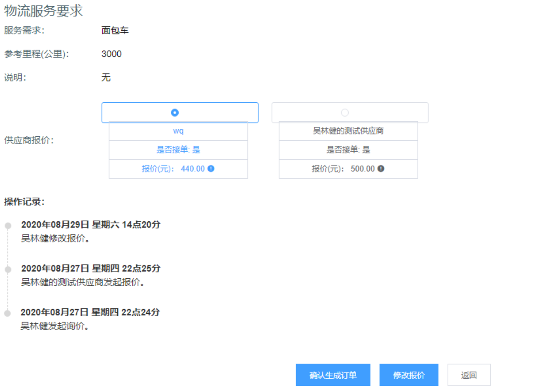Click timeline dot for 14点20分 record
Screen dimensions: 552x392
(x=8, y=226)
